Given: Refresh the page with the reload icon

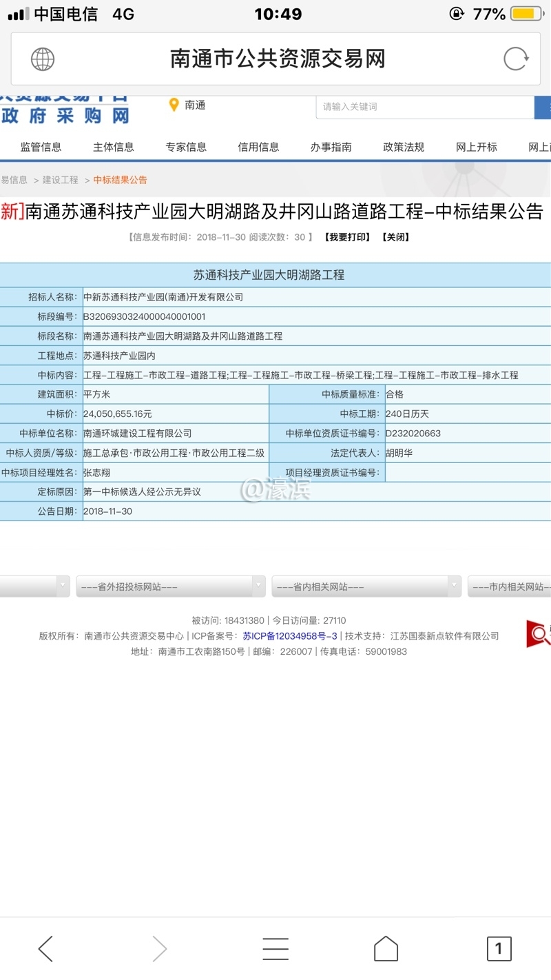Looking at the screenshot, I should click(x=515, y=59).
